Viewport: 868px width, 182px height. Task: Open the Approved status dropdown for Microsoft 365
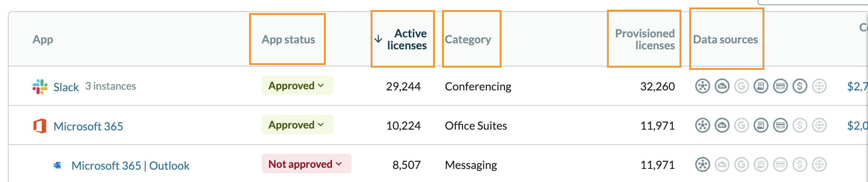(x=297, y=125)
